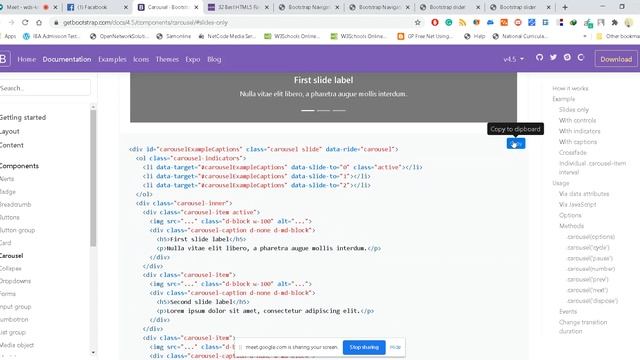Image resolution: width=640 pixels, height=360 pixels.
Task: Switch to the Meet browser tab
Action: [x=29, y=7]
